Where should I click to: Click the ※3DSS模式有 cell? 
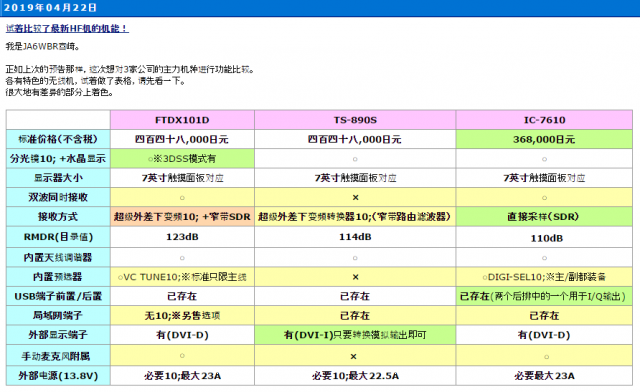pos(182,158)
